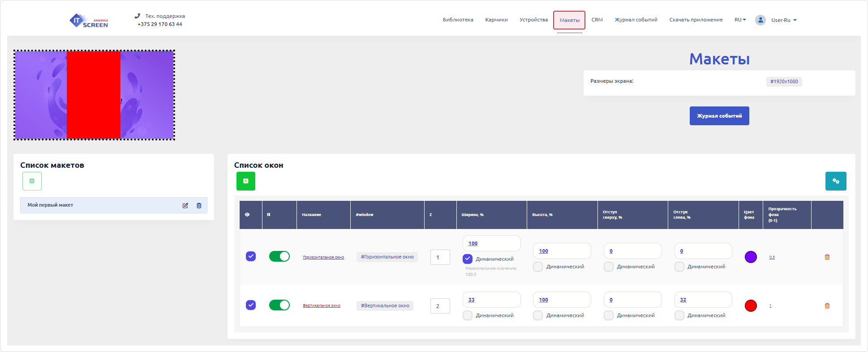Delete the Горизонтальное окно row
This screenshot has height=352, width=868.
827,257
